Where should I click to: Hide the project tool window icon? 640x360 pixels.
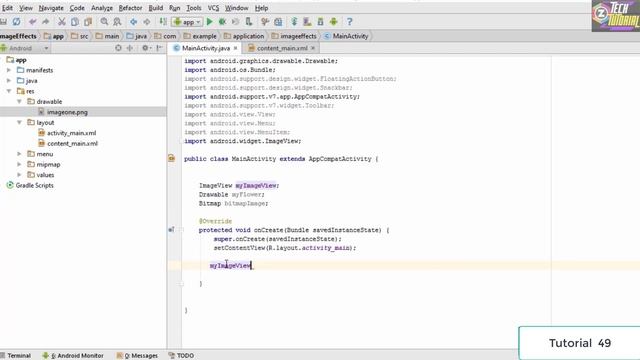coord(159,48)
